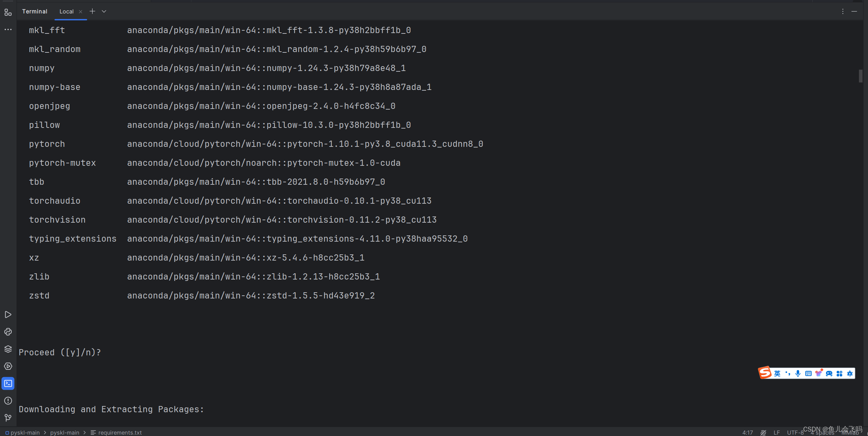Open the Problems tool window
Screen dimensions: 868x436
(8, 400)
